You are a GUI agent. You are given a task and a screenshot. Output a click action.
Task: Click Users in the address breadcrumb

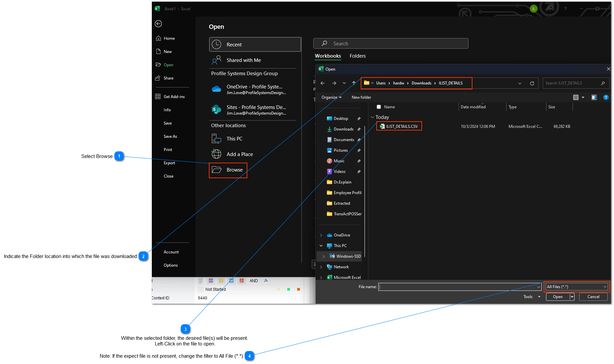[381, 83]
